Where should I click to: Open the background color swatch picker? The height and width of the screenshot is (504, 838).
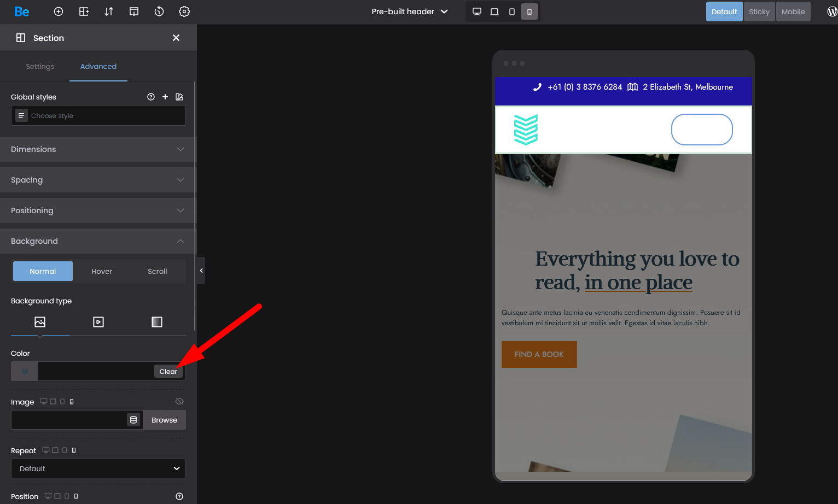point(25,371)
